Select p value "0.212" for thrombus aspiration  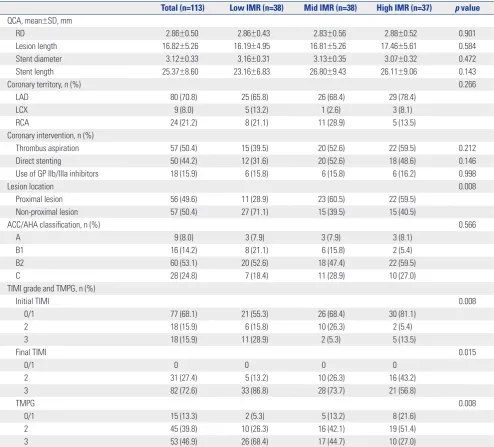click(x=467, y=148)
